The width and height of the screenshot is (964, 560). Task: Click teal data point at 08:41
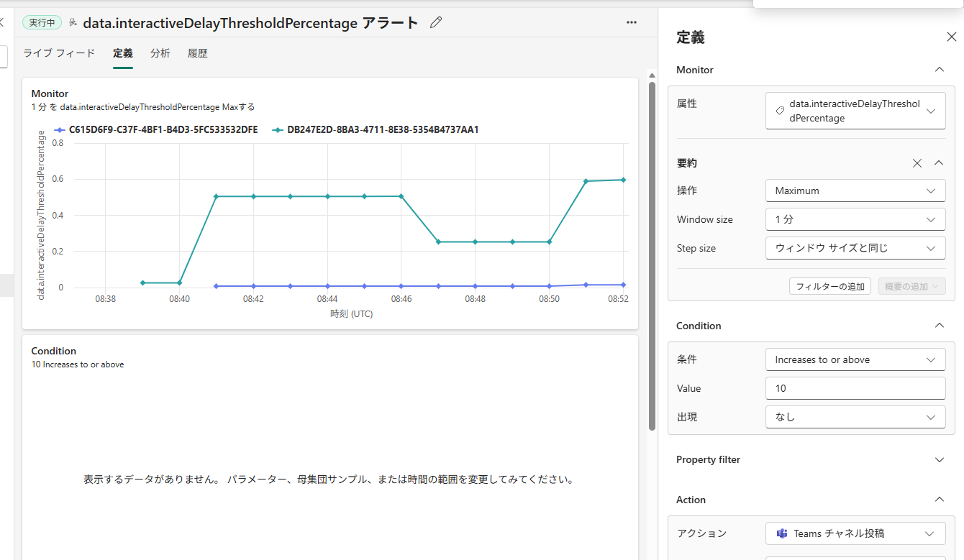217,196
